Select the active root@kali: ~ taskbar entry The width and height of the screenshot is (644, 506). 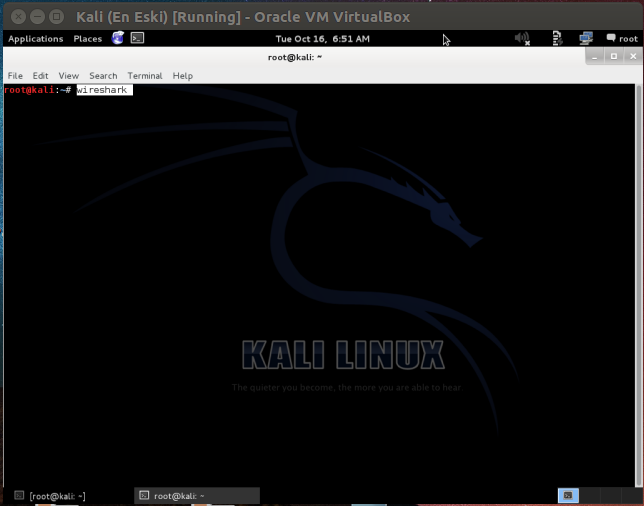(197, 496)
